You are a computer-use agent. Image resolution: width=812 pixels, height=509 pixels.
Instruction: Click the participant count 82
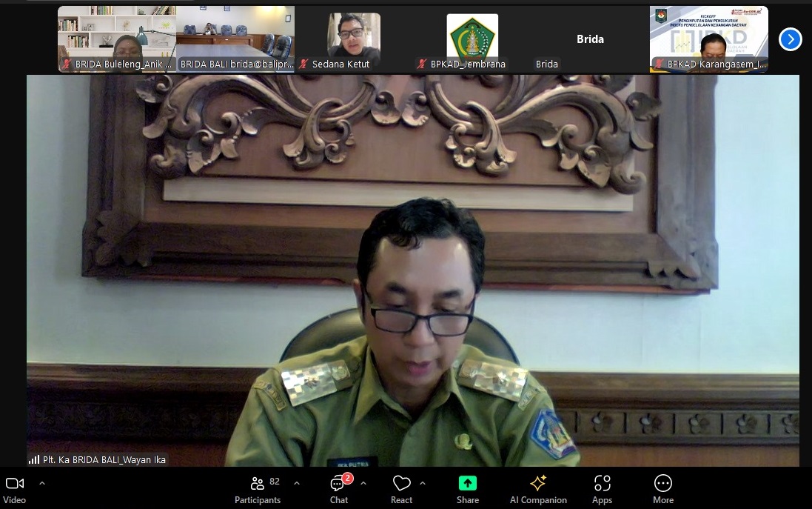275,482
